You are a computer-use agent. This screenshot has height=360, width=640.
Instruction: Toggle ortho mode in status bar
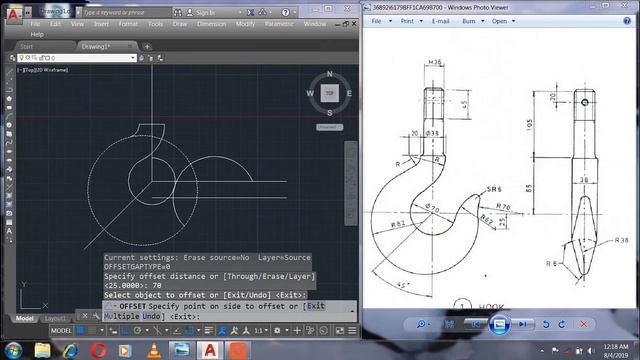click(x=124, y=331)
